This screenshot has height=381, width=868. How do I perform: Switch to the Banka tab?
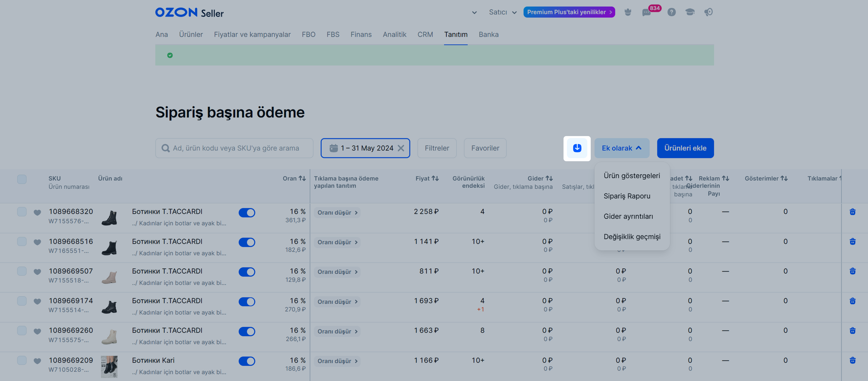pos(489,34)
